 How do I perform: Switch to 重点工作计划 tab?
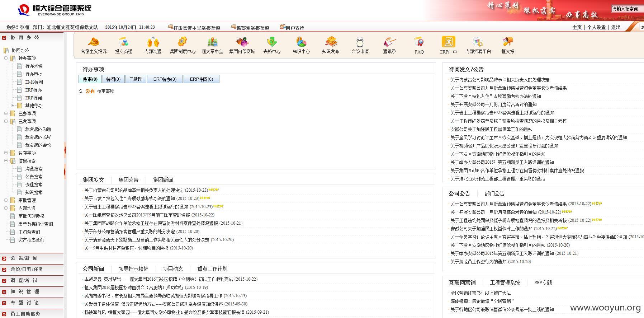click(x=212, y=269)
